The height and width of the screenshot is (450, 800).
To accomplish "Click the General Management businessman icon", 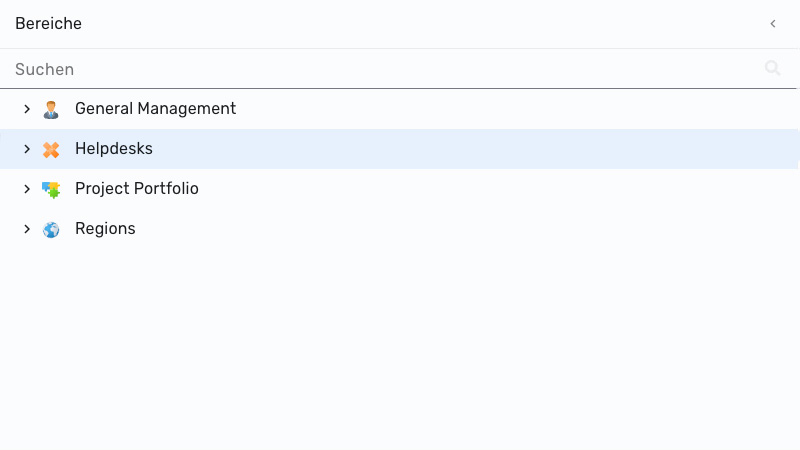I will pos(51,109).
